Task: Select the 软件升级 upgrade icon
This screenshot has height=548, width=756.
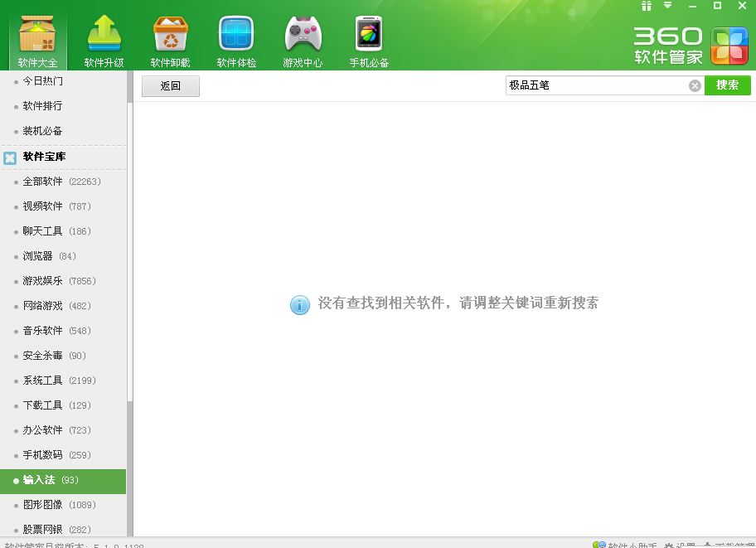Action: (x=103, y=37)
